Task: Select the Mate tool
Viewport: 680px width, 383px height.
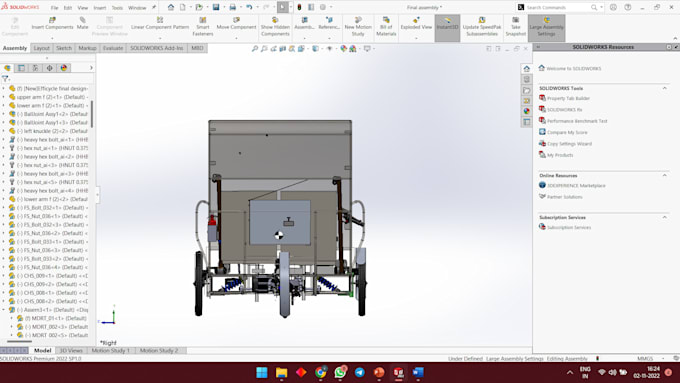Action: point(82,23)
